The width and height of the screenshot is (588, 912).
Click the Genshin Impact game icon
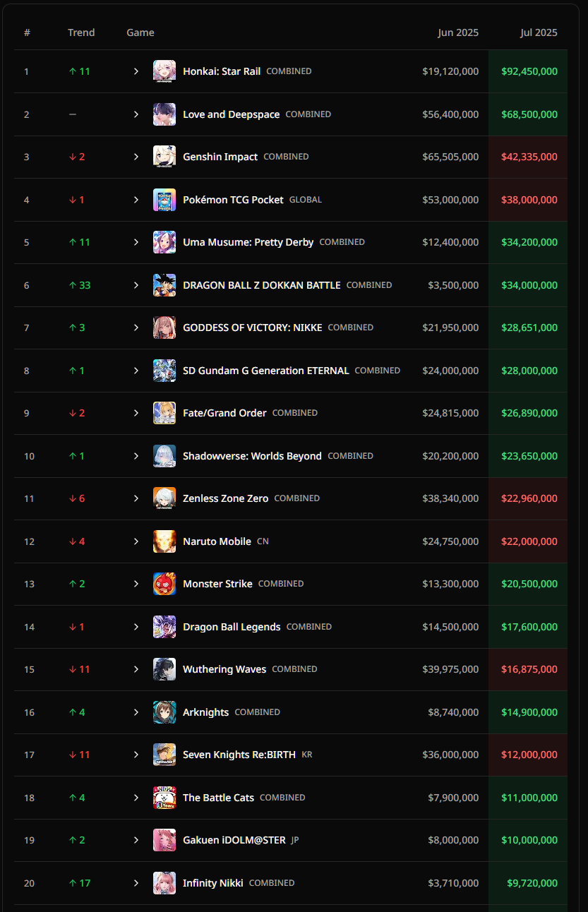tap(164, 157)
